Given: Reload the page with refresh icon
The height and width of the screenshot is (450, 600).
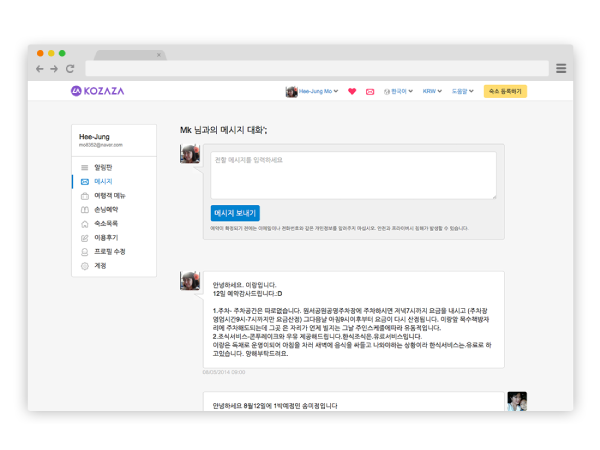Looking at the screenshot, I should tap(70, 69).
